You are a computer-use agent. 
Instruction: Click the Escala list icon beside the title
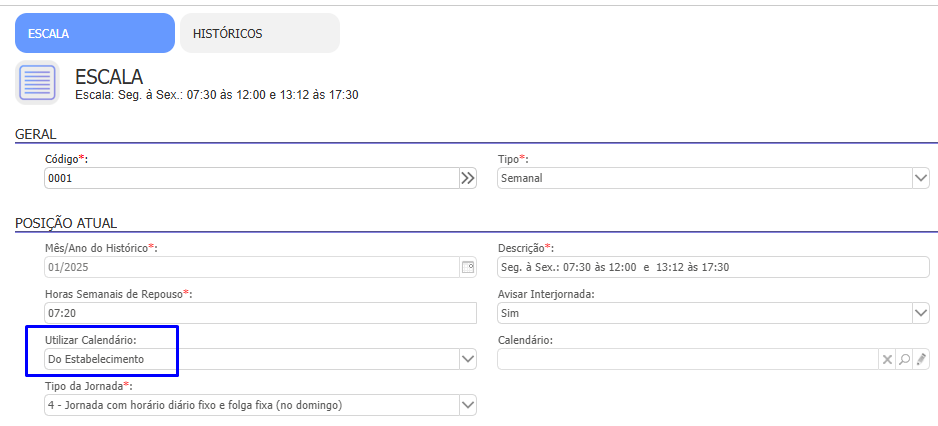[38, 82]
